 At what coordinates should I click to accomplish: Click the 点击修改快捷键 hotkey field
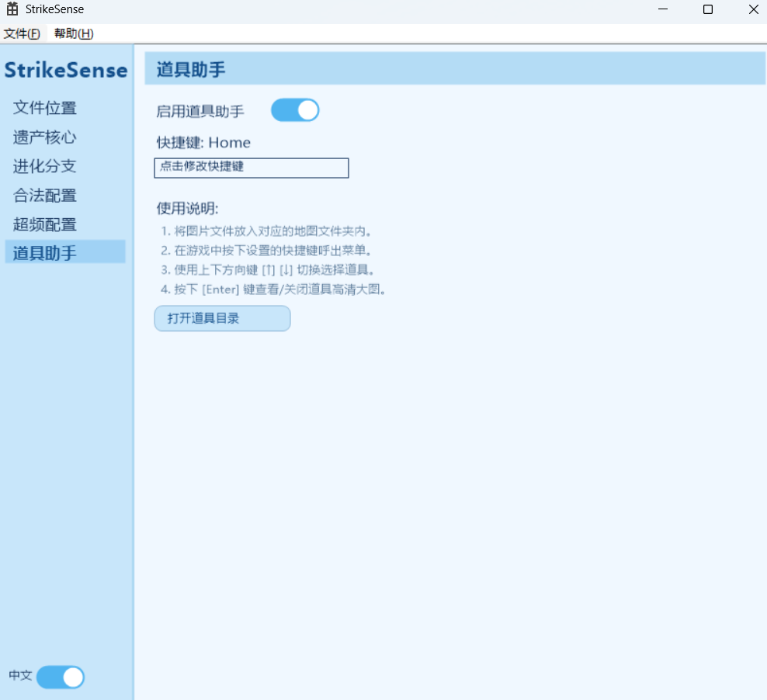point(252,168)
